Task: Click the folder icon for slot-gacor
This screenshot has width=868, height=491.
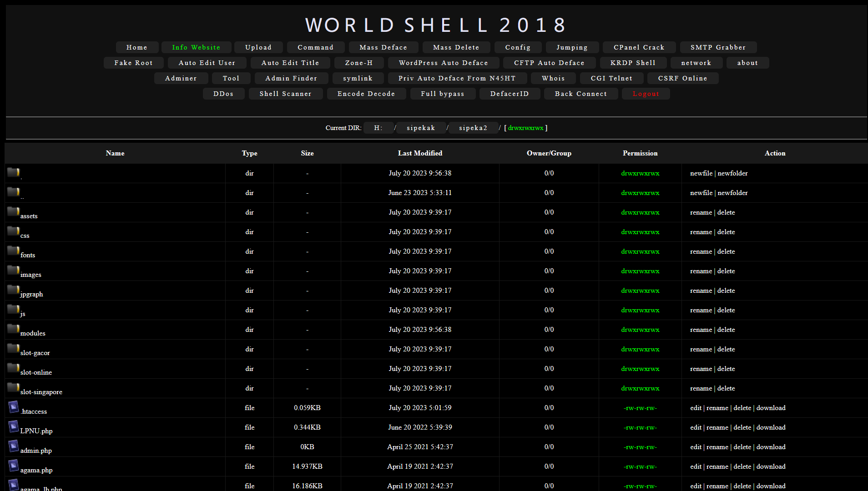Action: pyautogui.click(x=13, y=348)
